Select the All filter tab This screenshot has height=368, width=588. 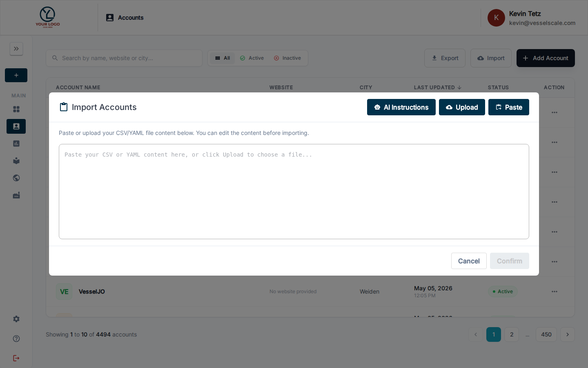click(223, 58)
